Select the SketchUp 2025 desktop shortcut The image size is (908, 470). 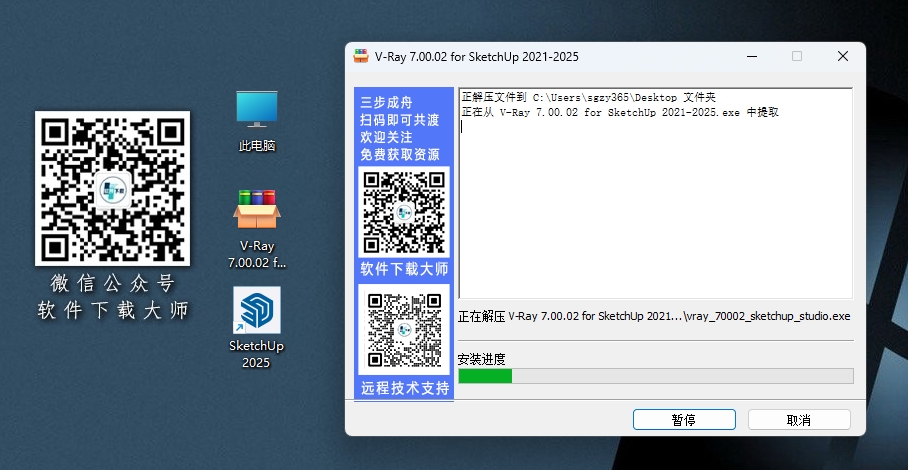coord(257,328)
